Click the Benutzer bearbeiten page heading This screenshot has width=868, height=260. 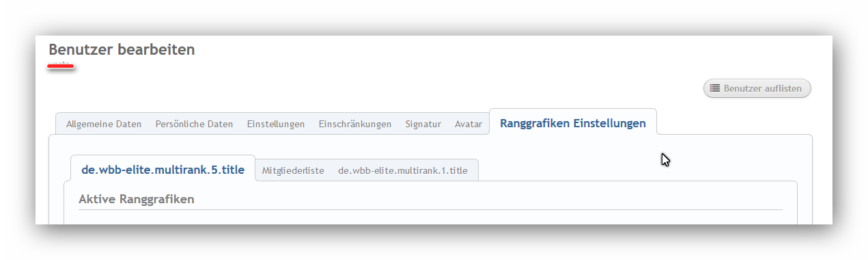coord(122,49)
